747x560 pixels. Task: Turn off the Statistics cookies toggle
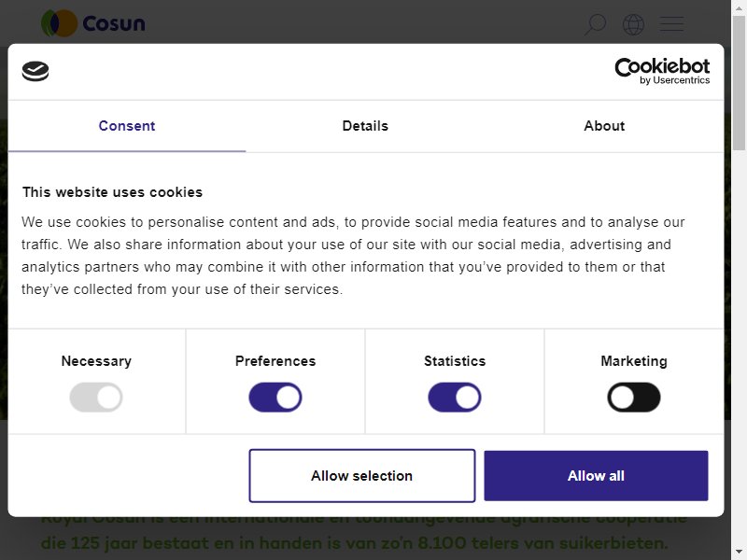pyautogui.click(x=455, y=398)
